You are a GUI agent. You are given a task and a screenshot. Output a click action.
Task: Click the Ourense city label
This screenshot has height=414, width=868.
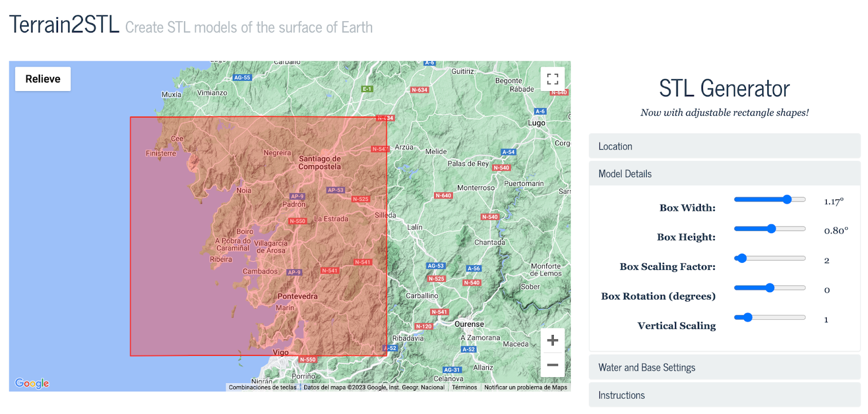(x=469, y=324)
